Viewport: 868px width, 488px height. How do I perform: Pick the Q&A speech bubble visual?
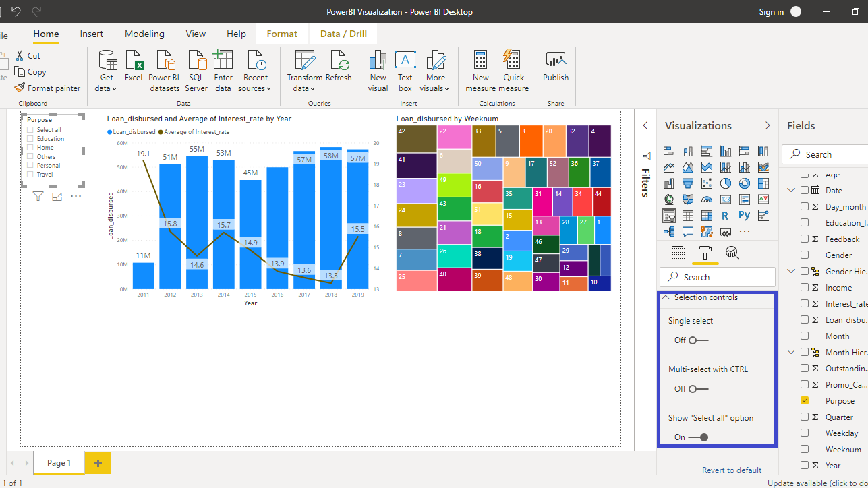pyautogui.click(x=688, y=232)
